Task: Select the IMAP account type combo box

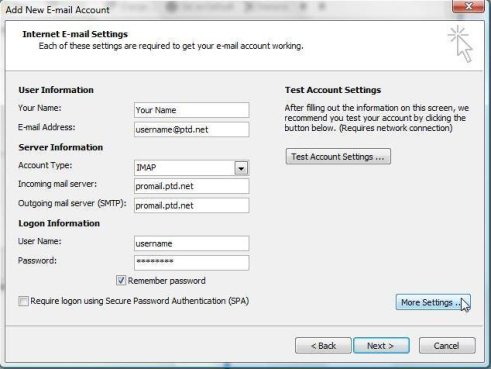Action: [191, 168]
